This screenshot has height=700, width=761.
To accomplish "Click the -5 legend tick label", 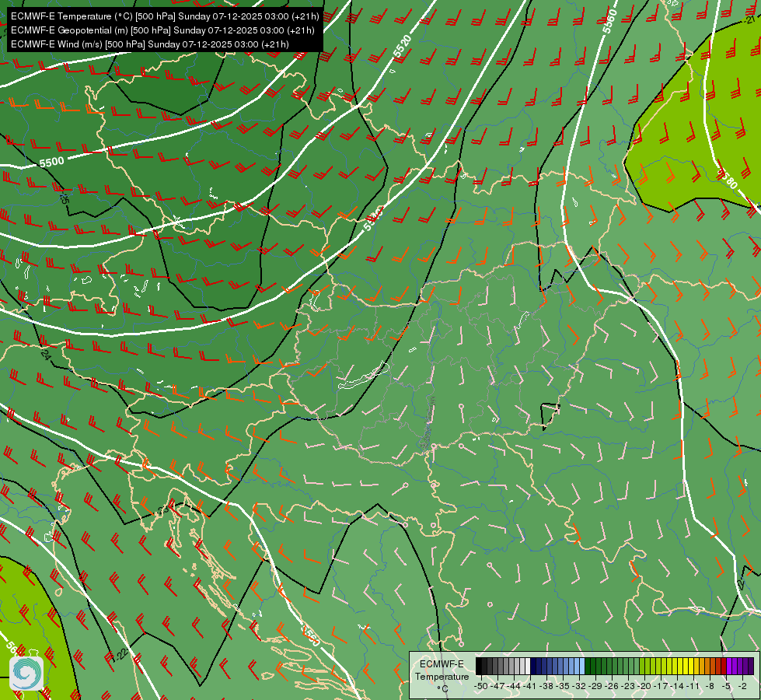I will tap(726, 687).
